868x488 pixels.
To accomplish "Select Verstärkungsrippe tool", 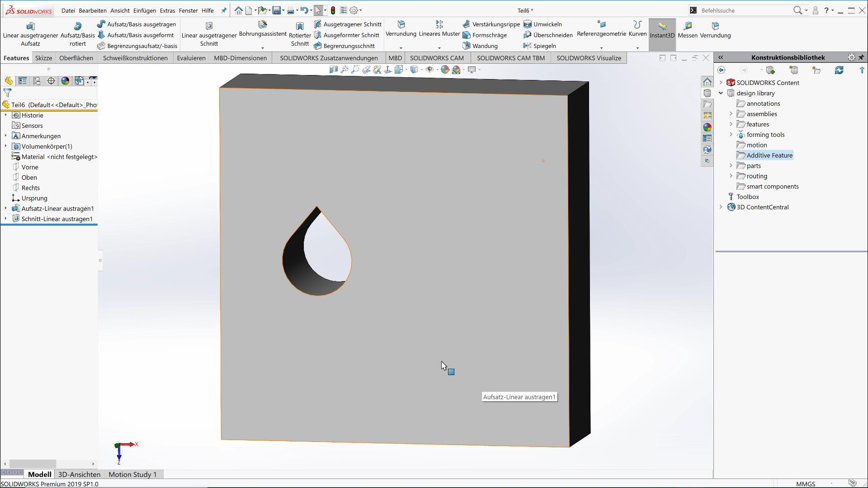I will [491, 24].
